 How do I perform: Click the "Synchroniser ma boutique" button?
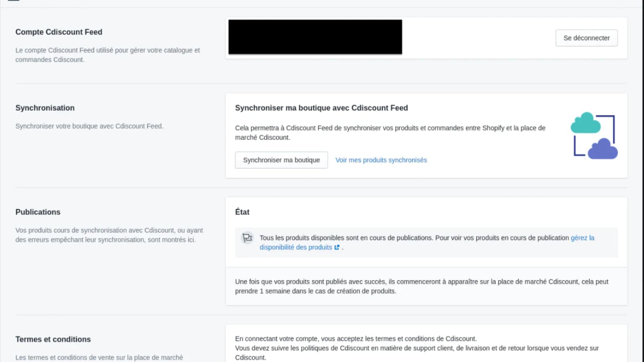[x=281, y=160]
